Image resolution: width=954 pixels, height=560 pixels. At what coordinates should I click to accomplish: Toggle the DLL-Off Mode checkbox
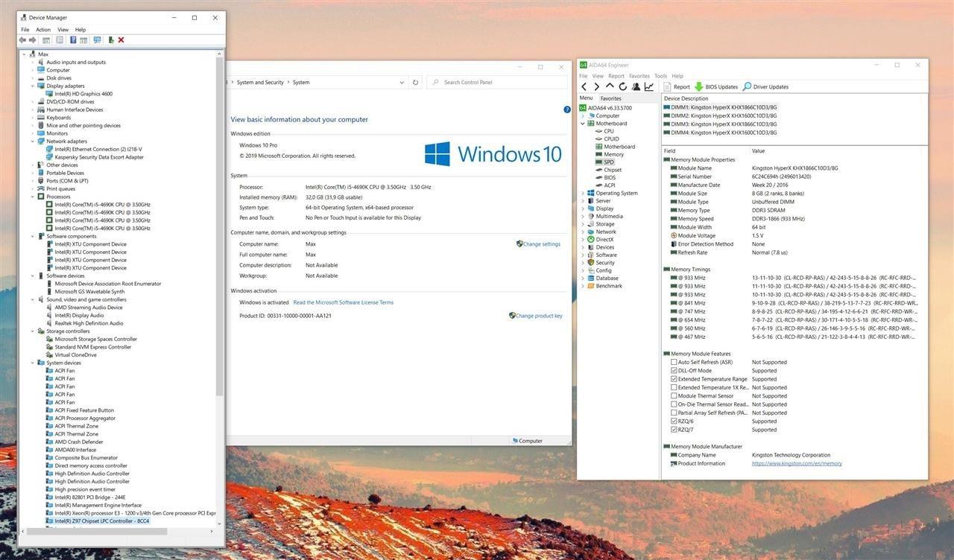tap(674, 370)
